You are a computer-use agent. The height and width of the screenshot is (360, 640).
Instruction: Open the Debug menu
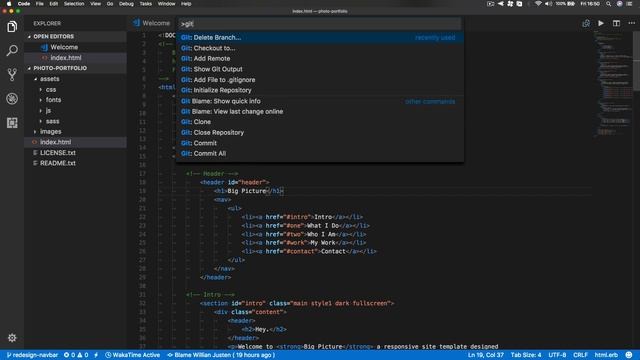point(126,4)
